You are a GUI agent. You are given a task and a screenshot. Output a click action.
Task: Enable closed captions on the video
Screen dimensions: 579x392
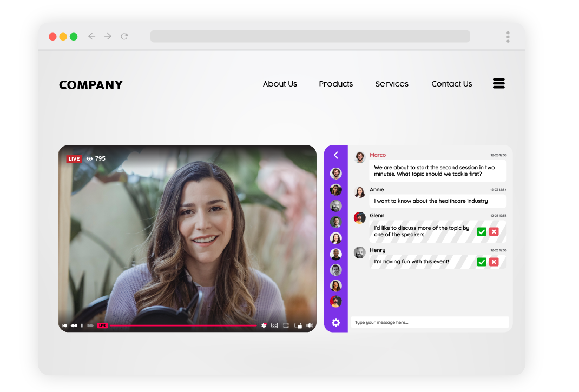coord(274,325)
